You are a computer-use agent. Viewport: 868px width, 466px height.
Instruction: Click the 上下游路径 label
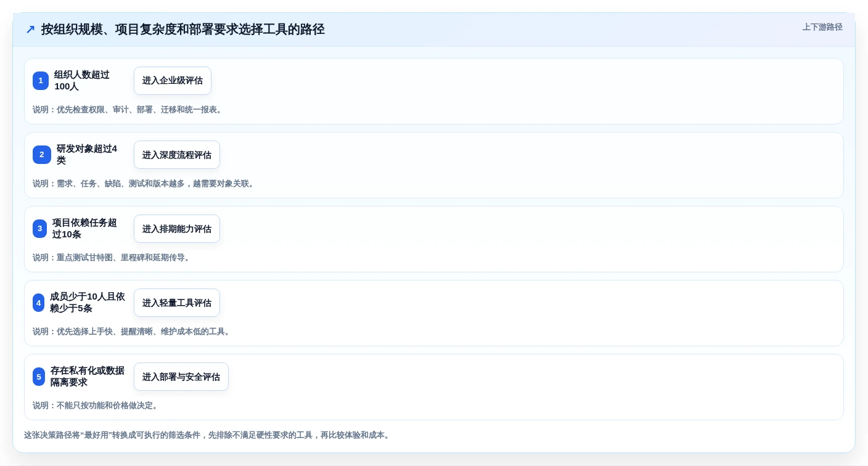pos(822,27)
